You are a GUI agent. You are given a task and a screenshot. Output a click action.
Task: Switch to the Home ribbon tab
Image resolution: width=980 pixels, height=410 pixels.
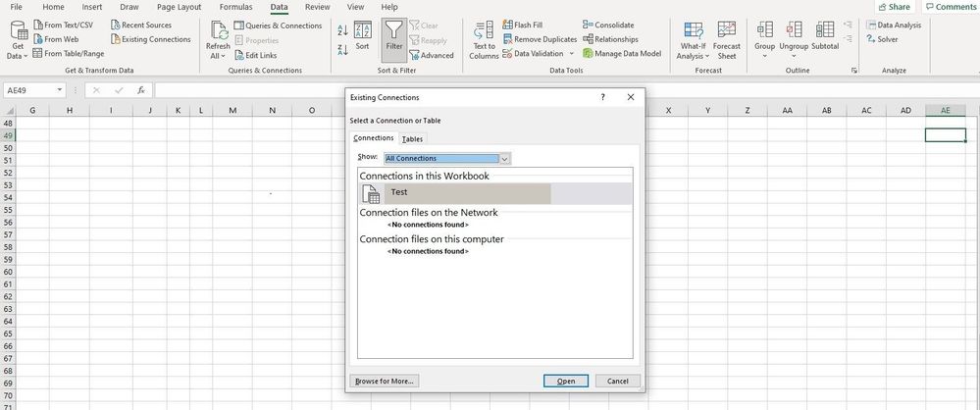click(x=53, y=7)
